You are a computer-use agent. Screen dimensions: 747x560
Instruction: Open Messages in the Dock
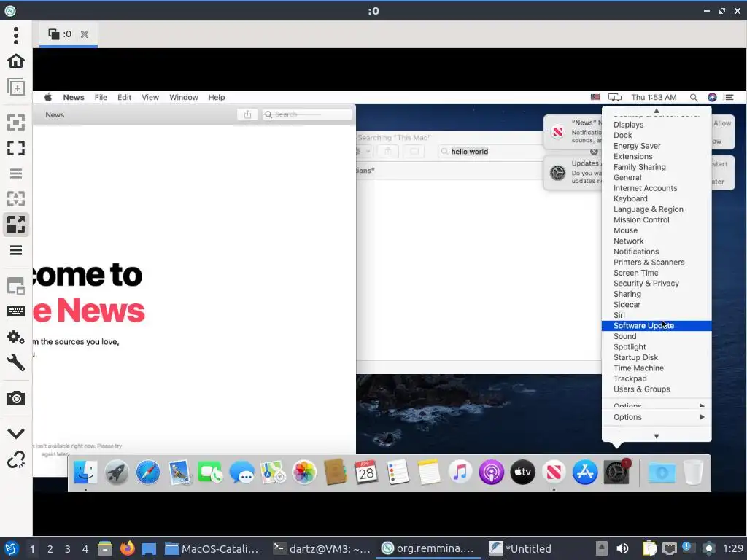(241, 472)
